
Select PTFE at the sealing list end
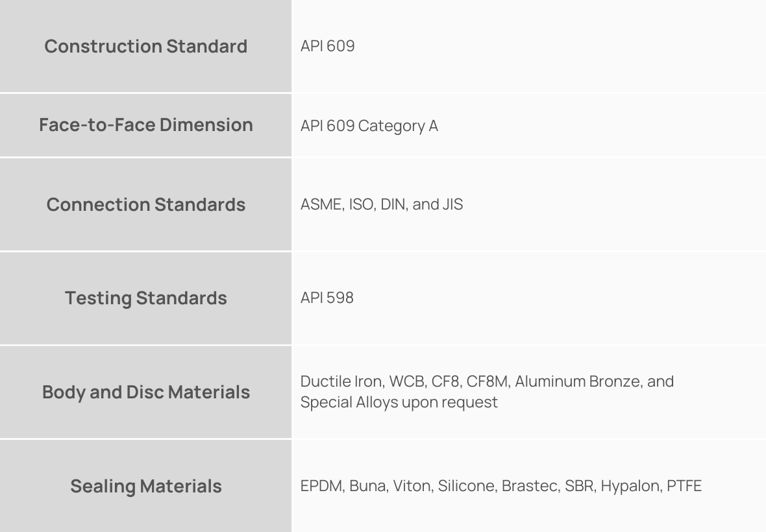[684, 486]
